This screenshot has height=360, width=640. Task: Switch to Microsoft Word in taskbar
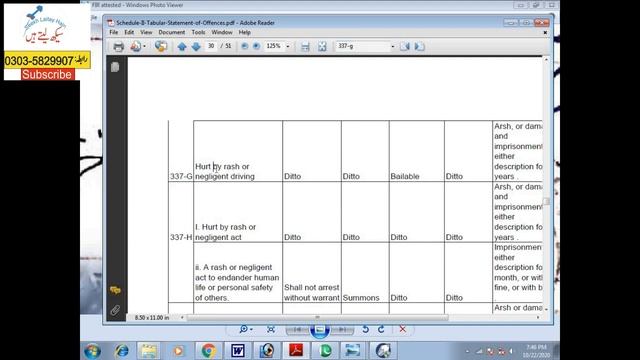[x=238, y=351]
